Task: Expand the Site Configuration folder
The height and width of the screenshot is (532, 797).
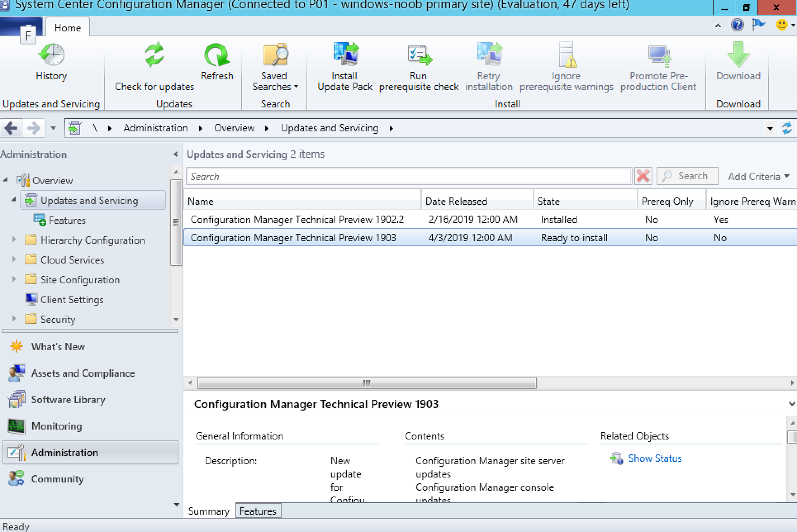Action: pyautogui.click(x=14, y=279)
